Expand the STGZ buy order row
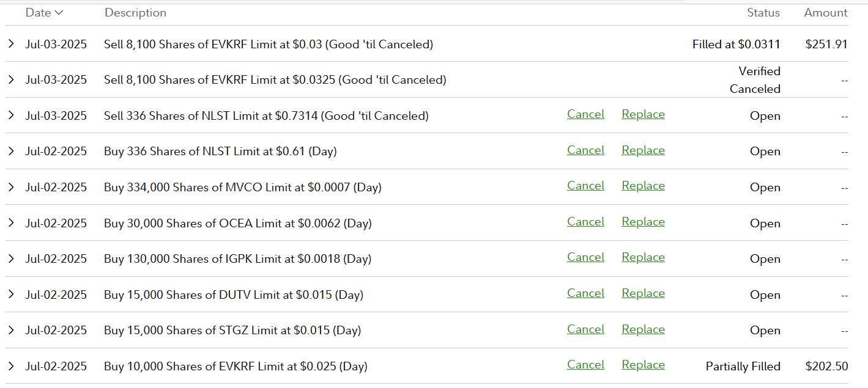 11,330
